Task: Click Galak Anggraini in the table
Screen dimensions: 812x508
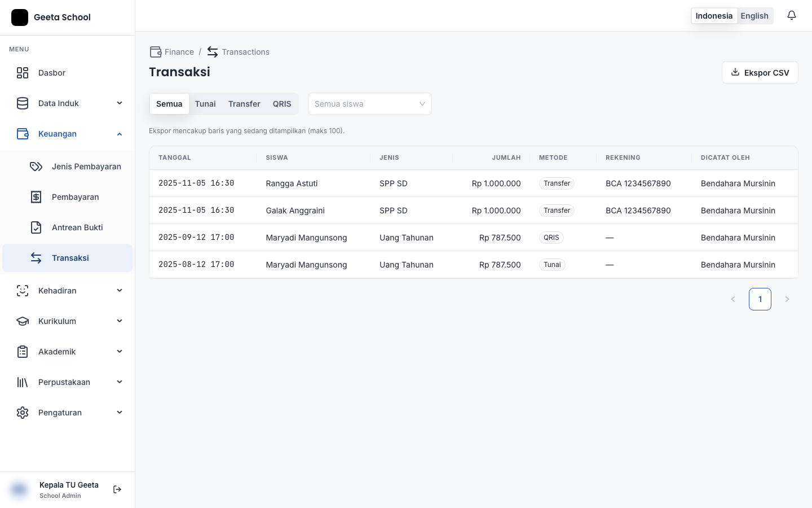Action: tap(295, 211)
